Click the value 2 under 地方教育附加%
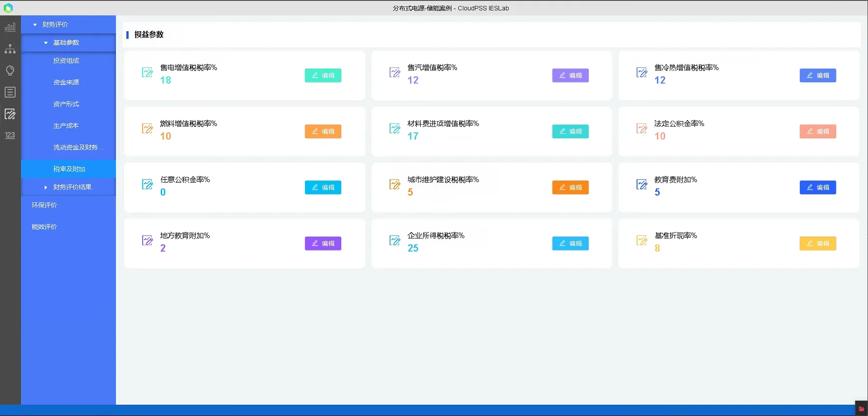 click(163, 248)
